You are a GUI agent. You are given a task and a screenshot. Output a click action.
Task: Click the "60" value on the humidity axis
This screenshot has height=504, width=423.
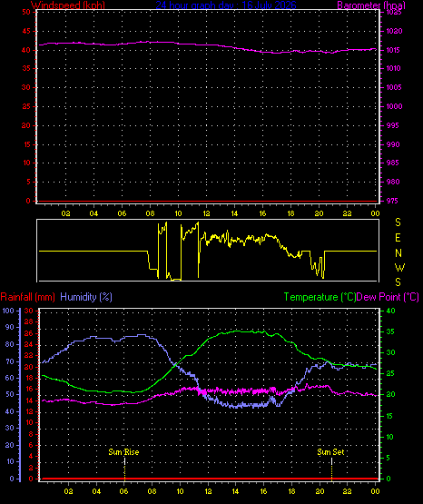coord(10,378)
